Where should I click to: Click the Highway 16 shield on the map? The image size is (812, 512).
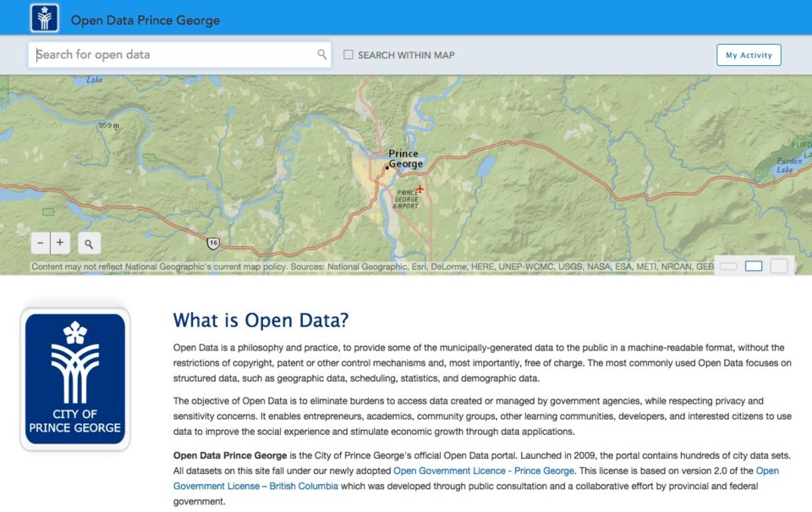click(213, 243)
